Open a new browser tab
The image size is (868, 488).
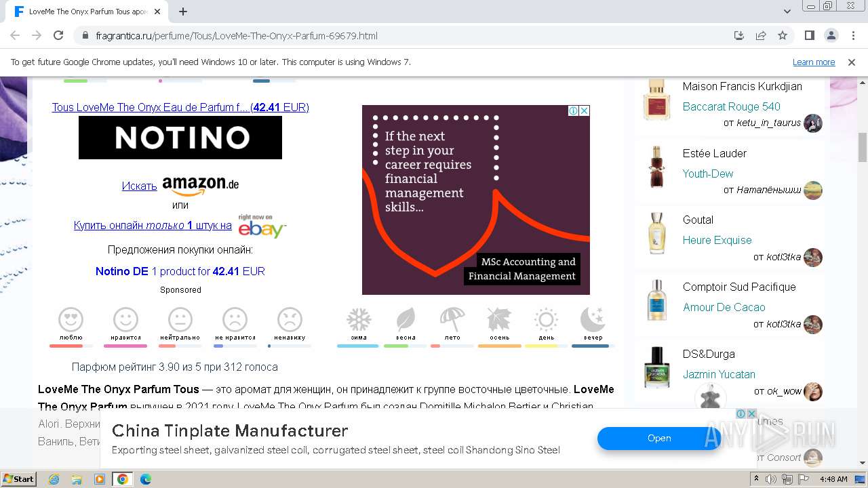coord(183,12)
